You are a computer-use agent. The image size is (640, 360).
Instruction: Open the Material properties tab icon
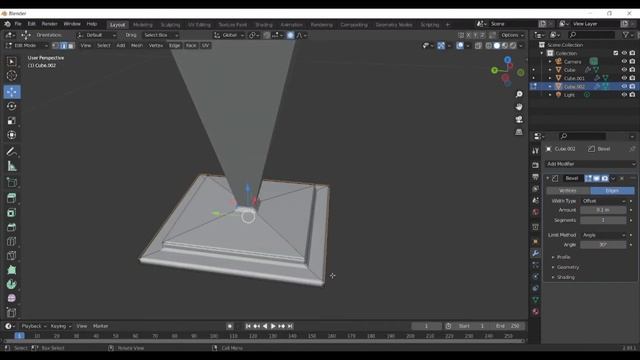click(536, 312)
